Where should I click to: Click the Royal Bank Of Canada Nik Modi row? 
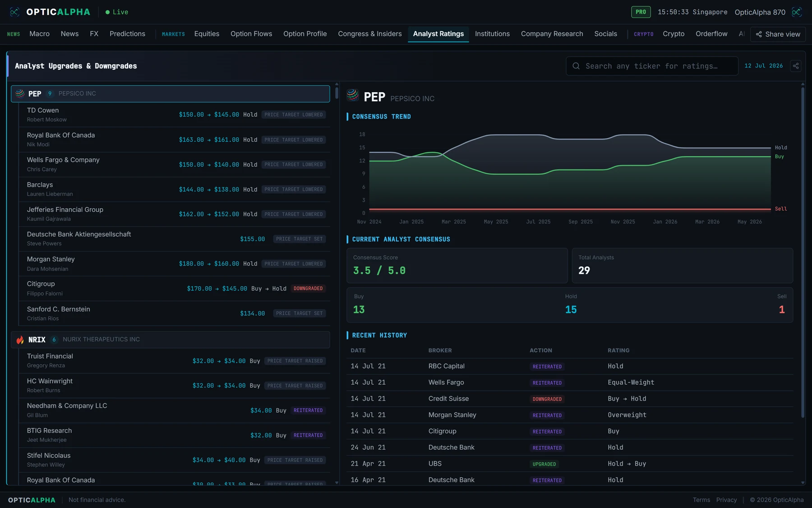174,140
